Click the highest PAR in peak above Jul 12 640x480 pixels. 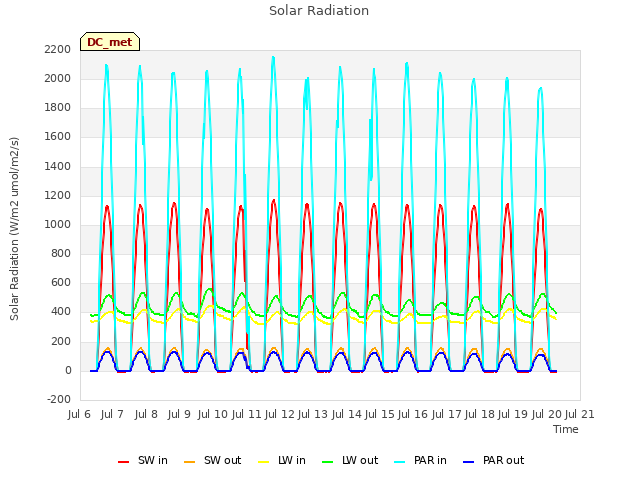pos(273,58)
